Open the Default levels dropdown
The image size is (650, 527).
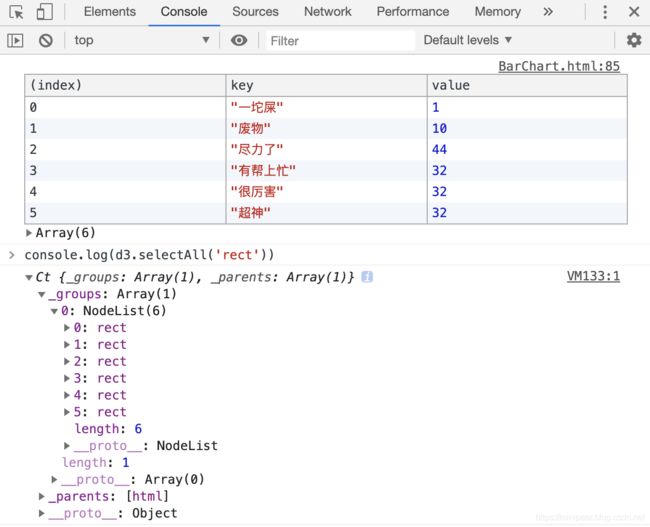[x=468, y=40]
